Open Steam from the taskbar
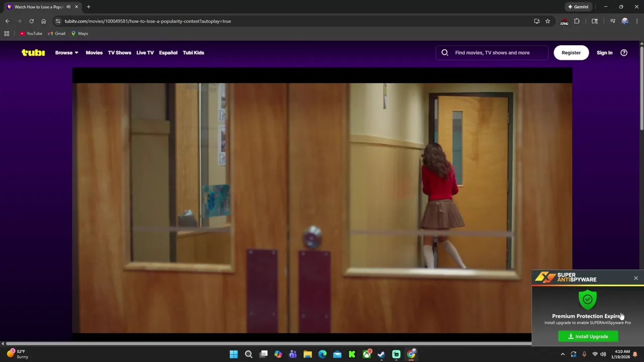Image resolution: width=644 pixels, height=362 pixels. (381, 354)
